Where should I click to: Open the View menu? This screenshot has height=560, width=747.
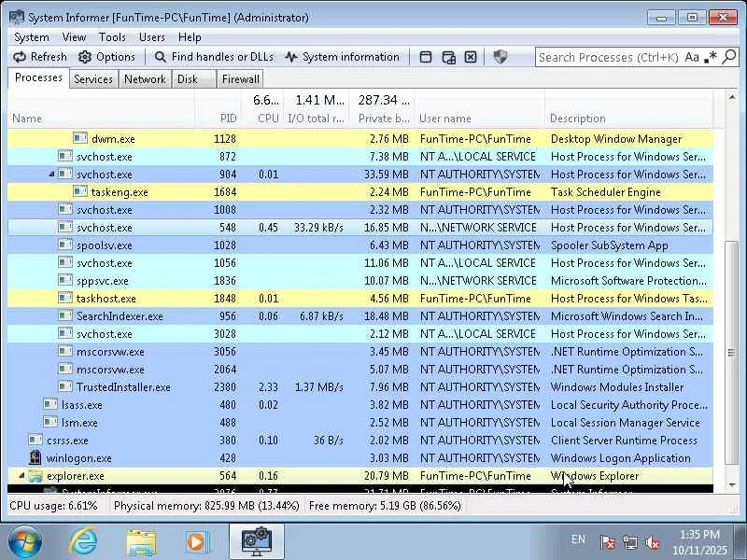74,37
